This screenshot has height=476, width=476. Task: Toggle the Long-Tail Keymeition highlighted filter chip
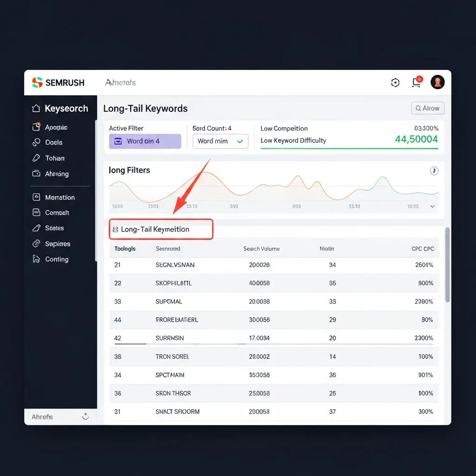tap(161, 229)
